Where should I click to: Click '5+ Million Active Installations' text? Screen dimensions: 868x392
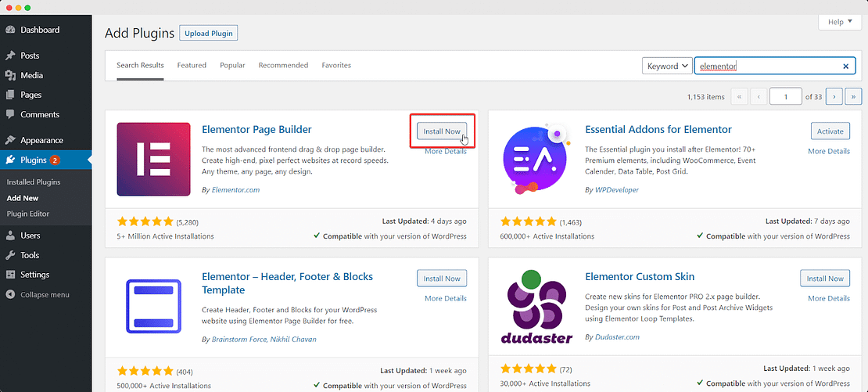tap(166, 236)
